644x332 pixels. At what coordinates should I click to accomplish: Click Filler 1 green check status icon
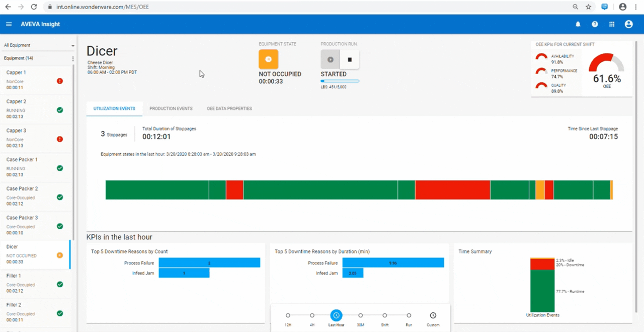pos(60,285)
